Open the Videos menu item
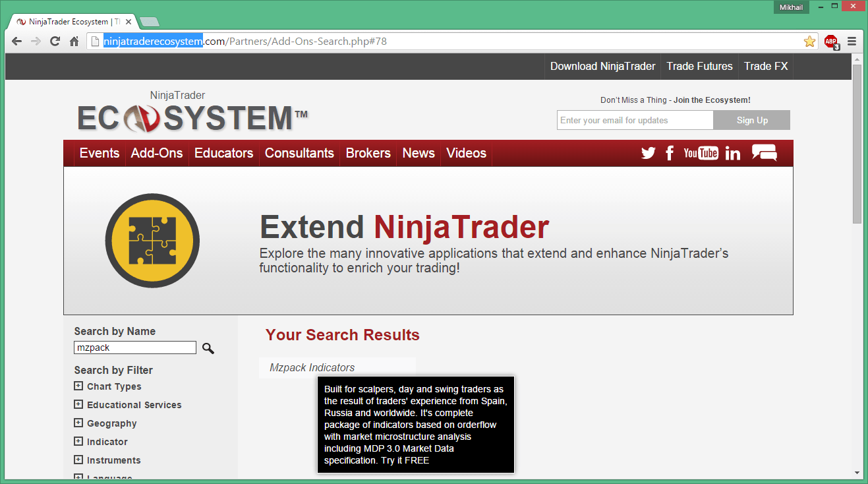The height and width of the screenshot is (484, 868). [x=467, y=153]
